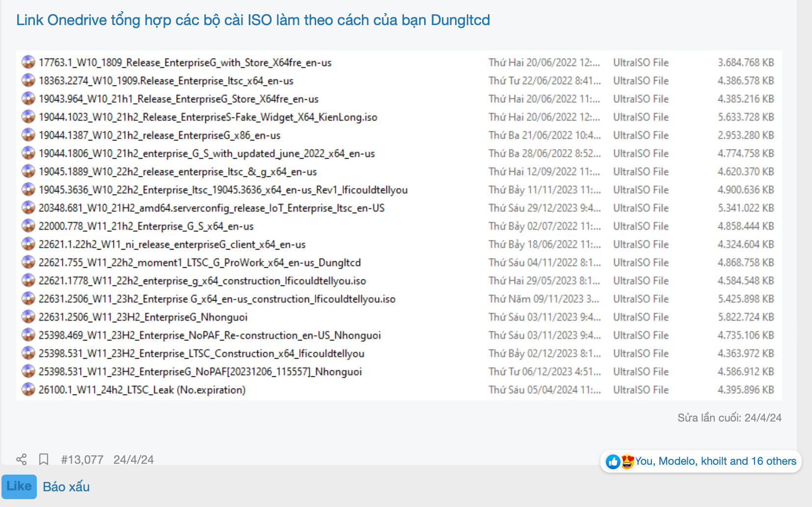The image size is (812, 507).
Task: Click the blue thumbs-up reaction icon
Action: [x=613, y=461]
